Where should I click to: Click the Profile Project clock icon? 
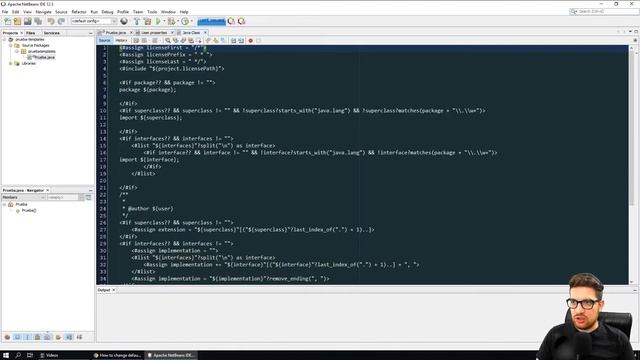pyautogui.click(x=185, y=21)
